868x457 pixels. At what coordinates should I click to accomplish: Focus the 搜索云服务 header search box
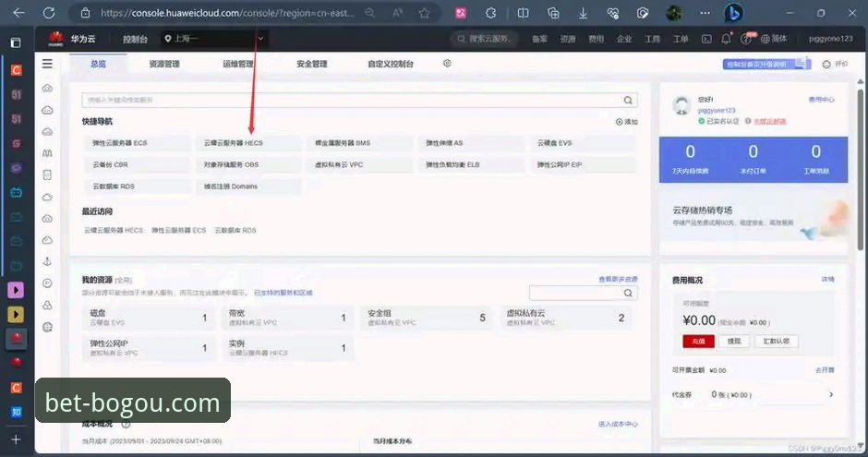point(485,39)
